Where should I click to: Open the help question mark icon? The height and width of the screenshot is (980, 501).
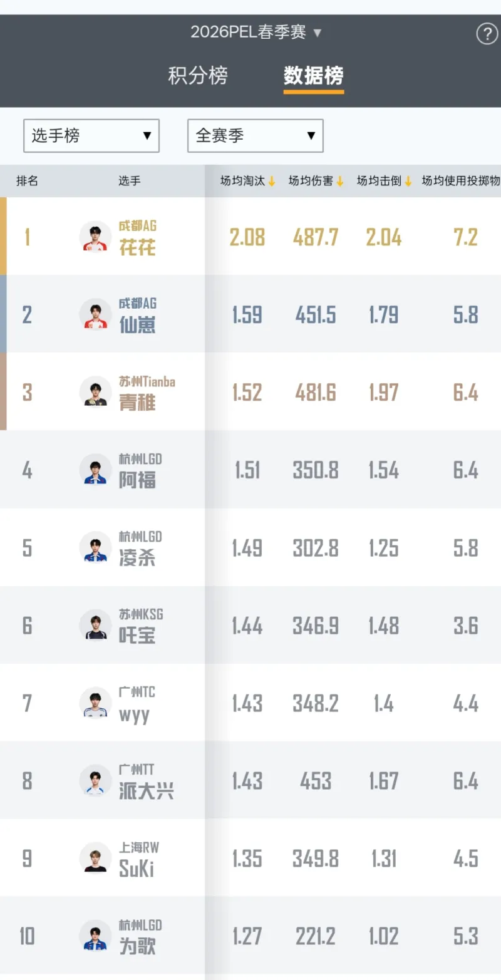(487, 34)
